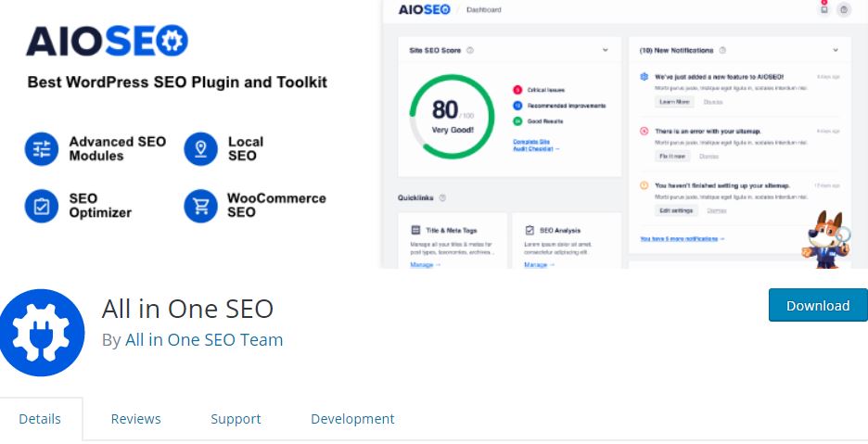Viewport: 868px width, 444px height.
Task: Switch to the Reviews tab
Action: pyautogui.click(x=135, y=419)
